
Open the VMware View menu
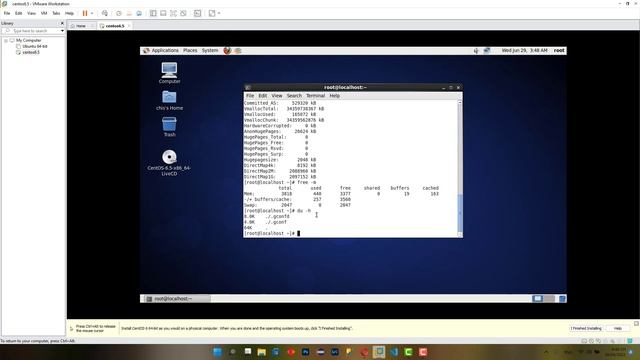pos(31,13)
